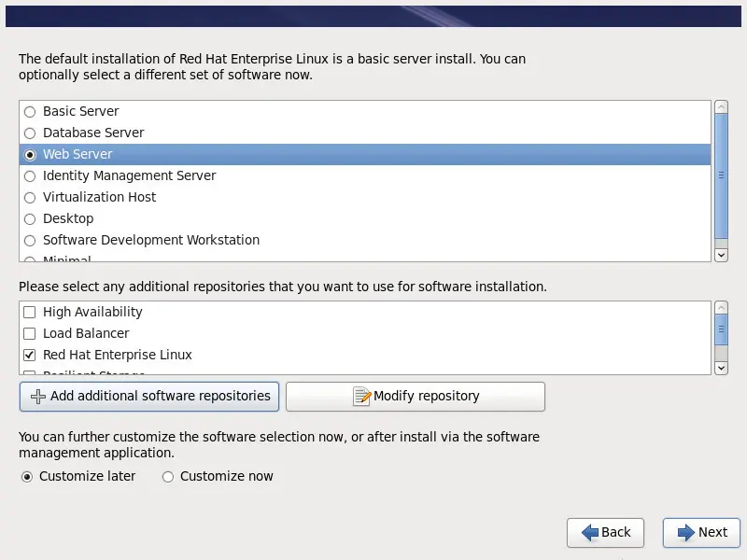Click the "Virtualization Host" label text
The width and height of the screenshot is (747, 560).
click(x=100, y=197)
